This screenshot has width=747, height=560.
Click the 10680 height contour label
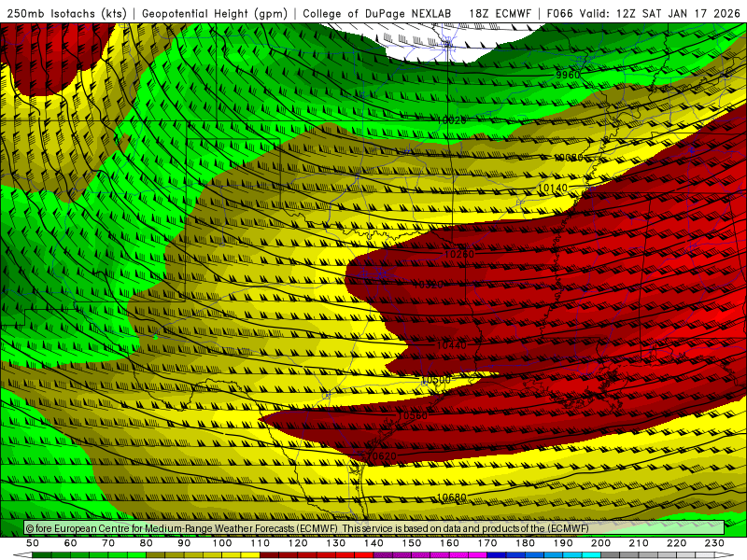tap(451, 497)
